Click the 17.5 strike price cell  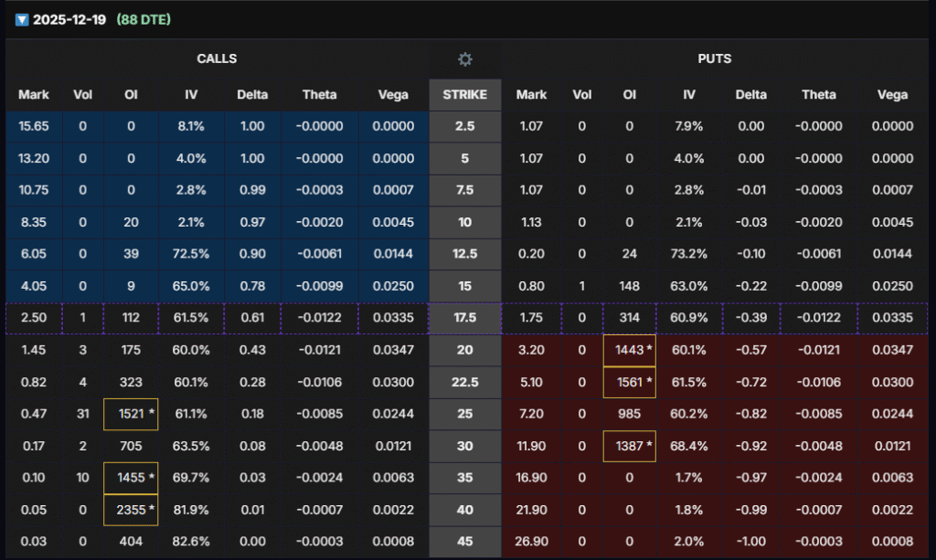click(x=465, y=319)
